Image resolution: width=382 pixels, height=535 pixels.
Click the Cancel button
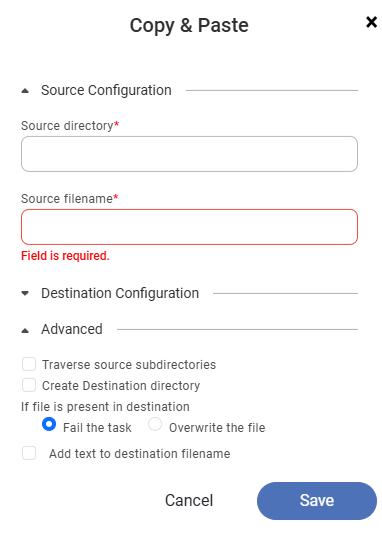click(x=189, y=501)
